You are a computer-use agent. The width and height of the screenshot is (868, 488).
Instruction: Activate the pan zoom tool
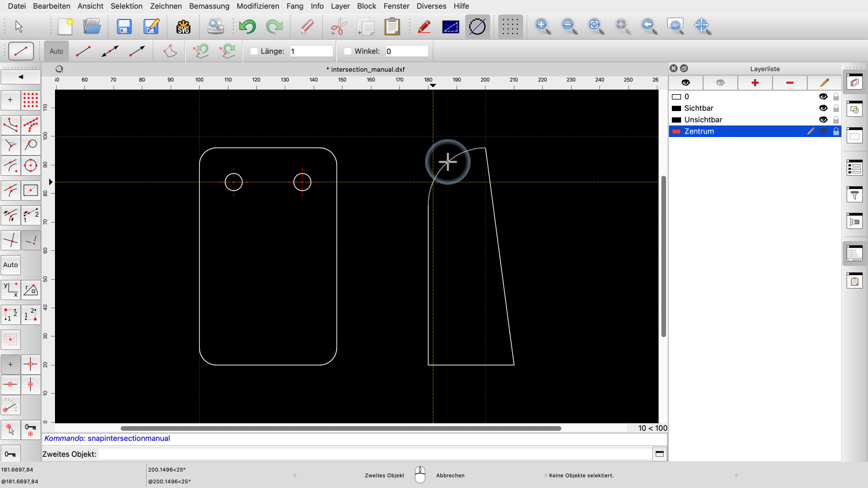702,27
